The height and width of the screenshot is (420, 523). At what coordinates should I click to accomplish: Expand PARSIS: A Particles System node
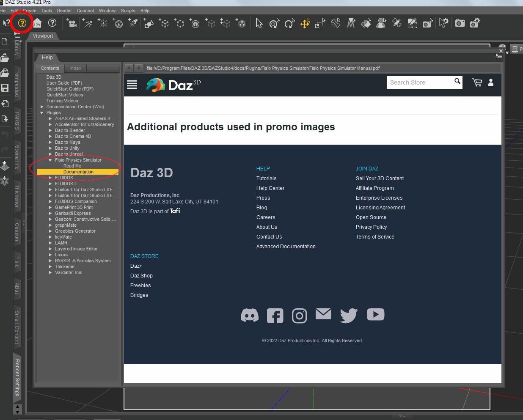(x=50, y=261)
